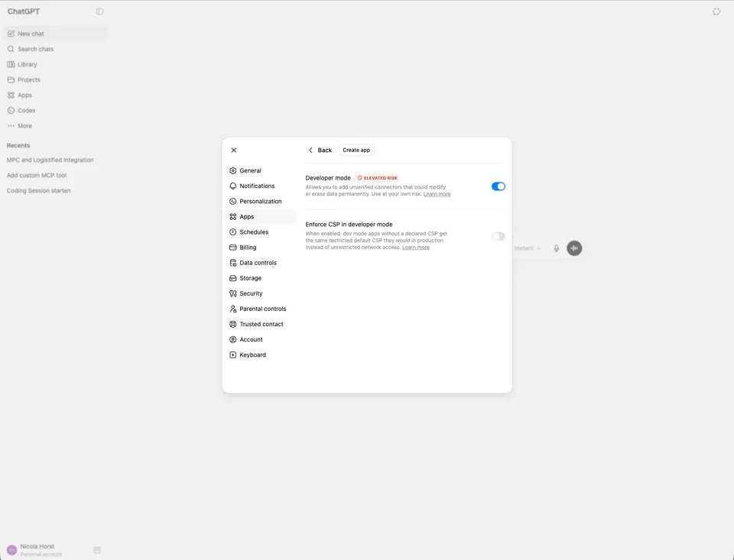734x560 pixels.
Task: Click the Back chevron arrow icon
Action: (310, 151)
